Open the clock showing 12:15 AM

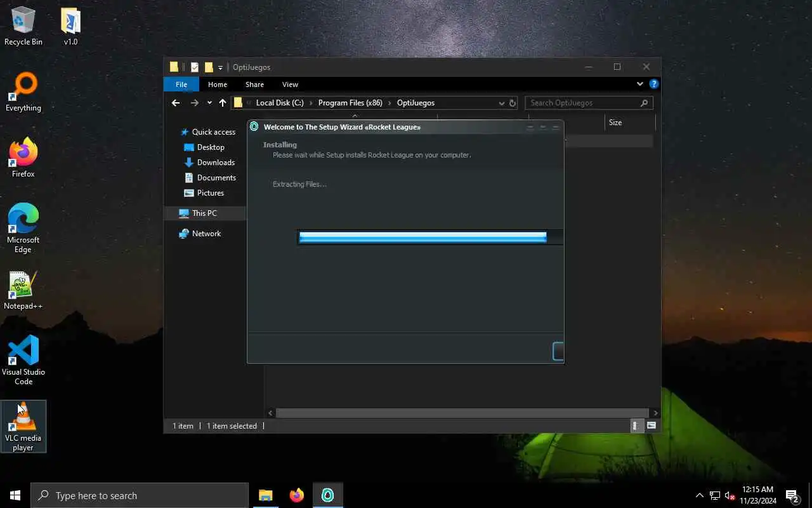pos(757,495)
